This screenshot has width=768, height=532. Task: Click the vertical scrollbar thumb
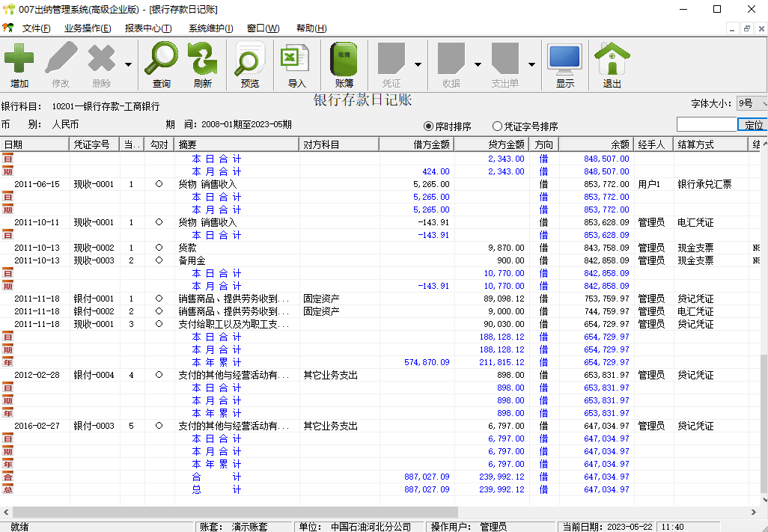click(764, 425)
